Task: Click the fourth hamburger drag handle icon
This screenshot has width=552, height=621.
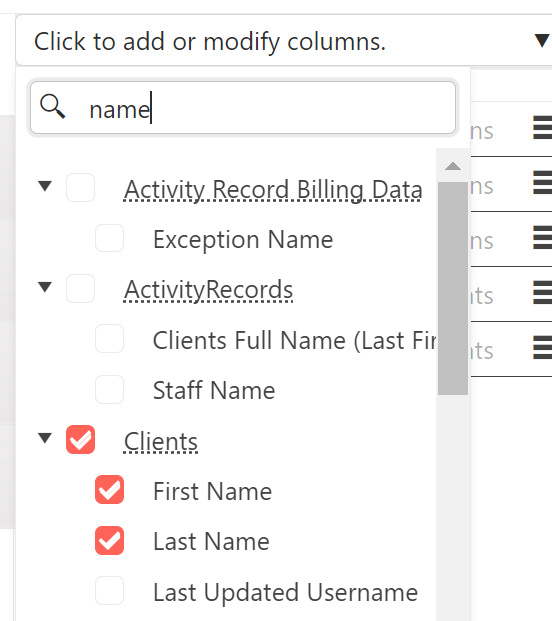Action: coord(542,292)
